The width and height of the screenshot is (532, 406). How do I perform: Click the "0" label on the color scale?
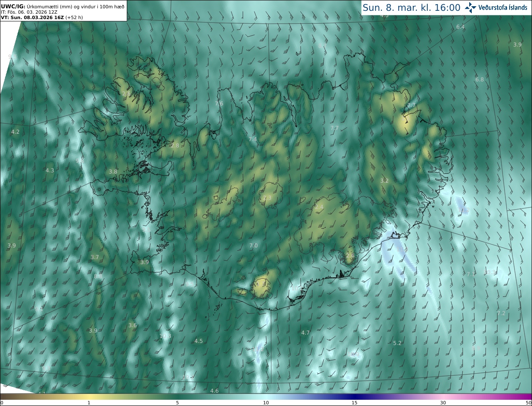point(2,403)
